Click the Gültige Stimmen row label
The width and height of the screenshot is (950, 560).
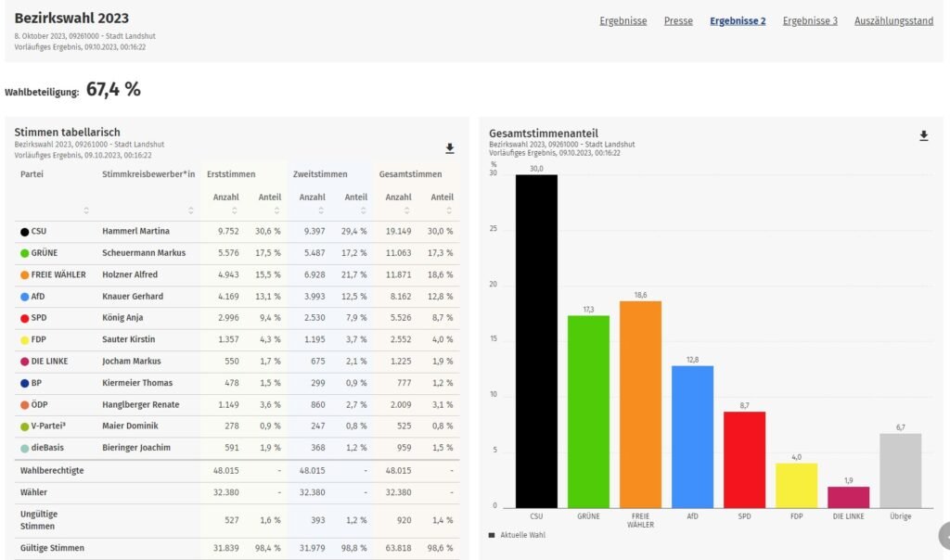(52, 549)
